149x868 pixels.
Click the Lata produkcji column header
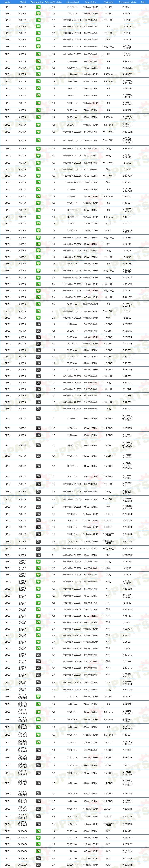pos(72,2)
